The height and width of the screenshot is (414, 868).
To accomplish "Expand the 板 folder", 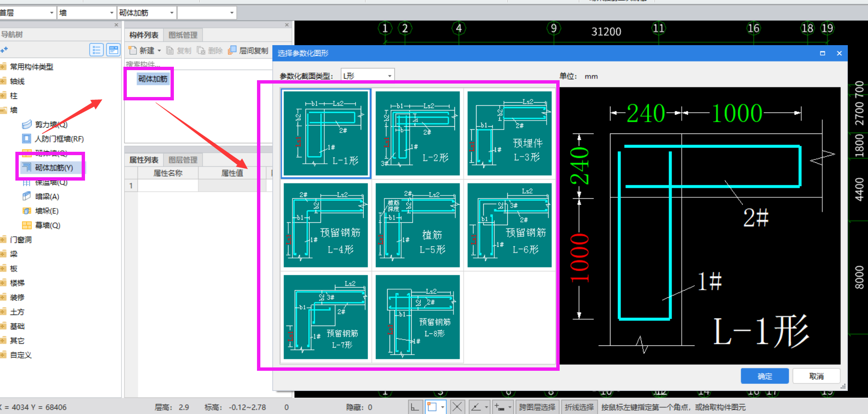I will coord(4,268).
